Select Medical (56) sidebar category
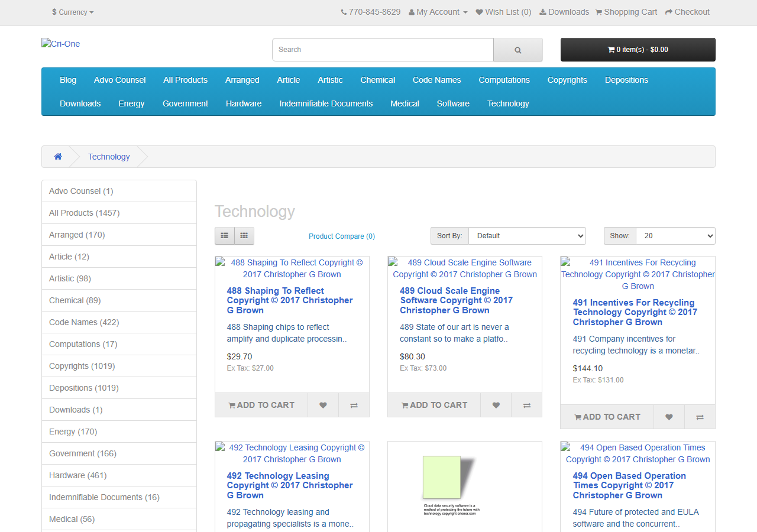757x532 pixels. click(x=119, y=519)
